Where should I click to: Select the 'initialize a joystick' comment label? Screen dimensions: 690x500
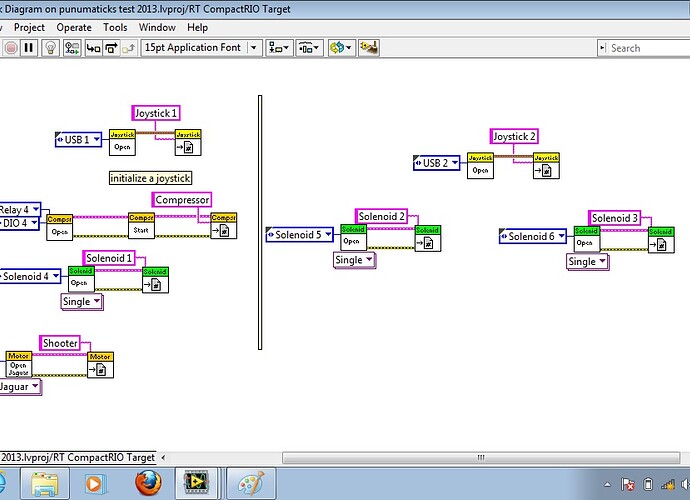pyautogui.click(x=150, y=178)
